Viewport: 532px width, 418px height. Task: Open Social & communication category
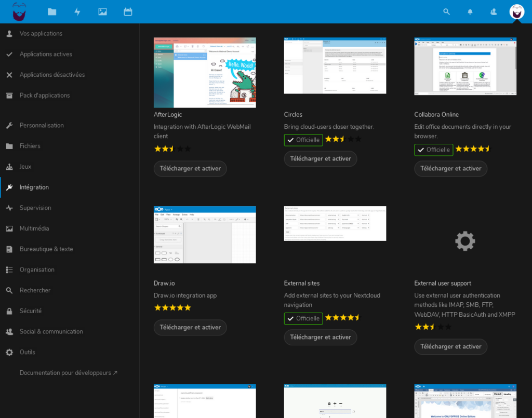(70, 332)
